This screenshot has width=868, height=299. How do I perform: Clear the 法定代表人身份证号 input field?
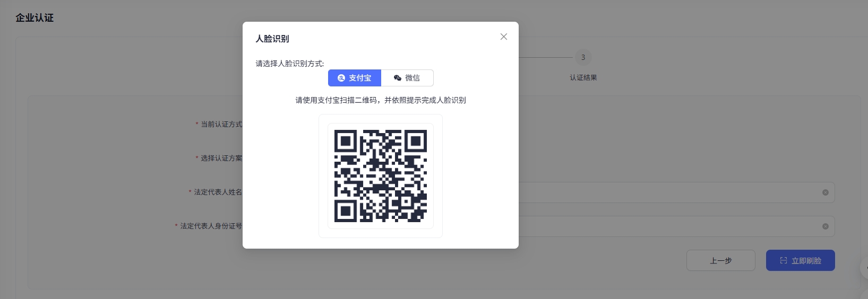[825, 226]
